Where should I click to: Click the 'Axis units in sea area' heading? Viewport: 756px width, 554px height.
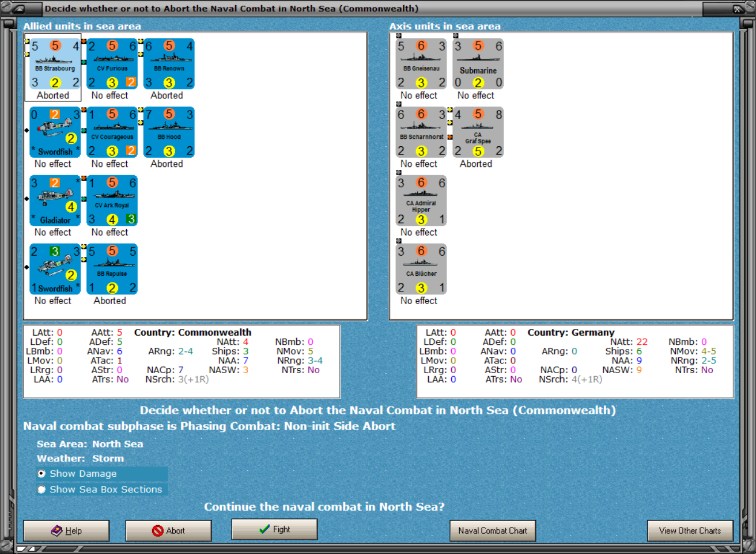pyautogui.click(x=445, y=26)
